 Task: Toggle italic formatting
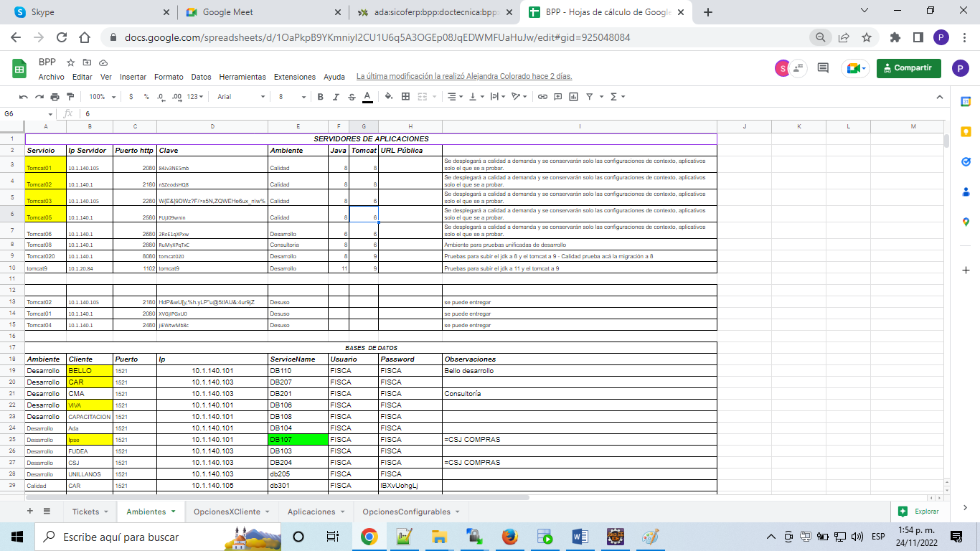point(336,97)
